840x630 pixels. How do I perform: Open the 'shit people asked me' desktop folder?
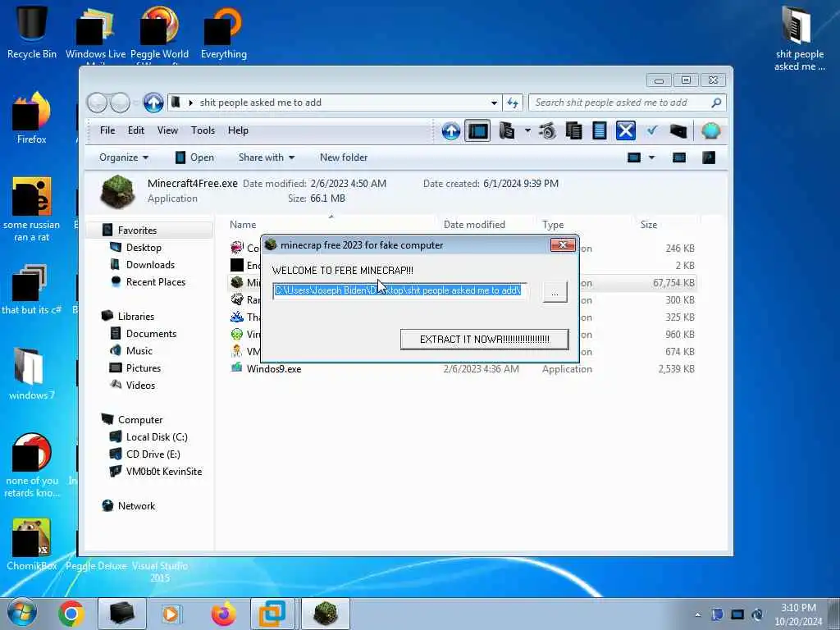799,38
